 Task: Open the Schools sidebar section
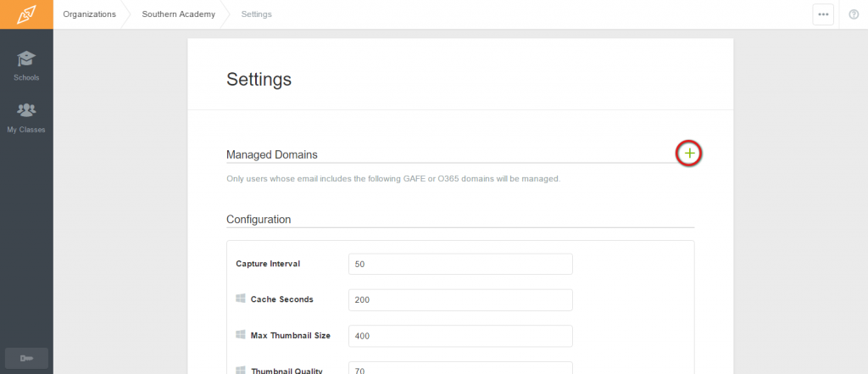[x=26, y=66]
